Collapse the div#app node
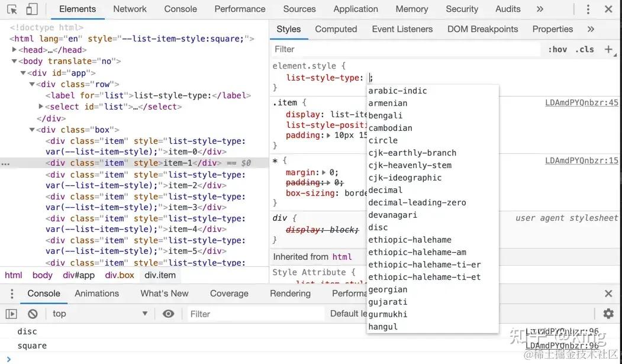The image size is (622, 364). [x=22, y=72]
